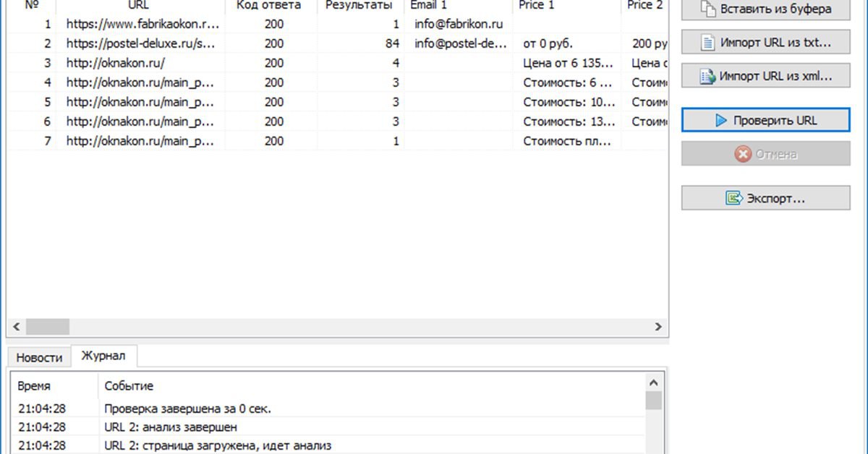Click the log scrollbar up arrow

654,383
